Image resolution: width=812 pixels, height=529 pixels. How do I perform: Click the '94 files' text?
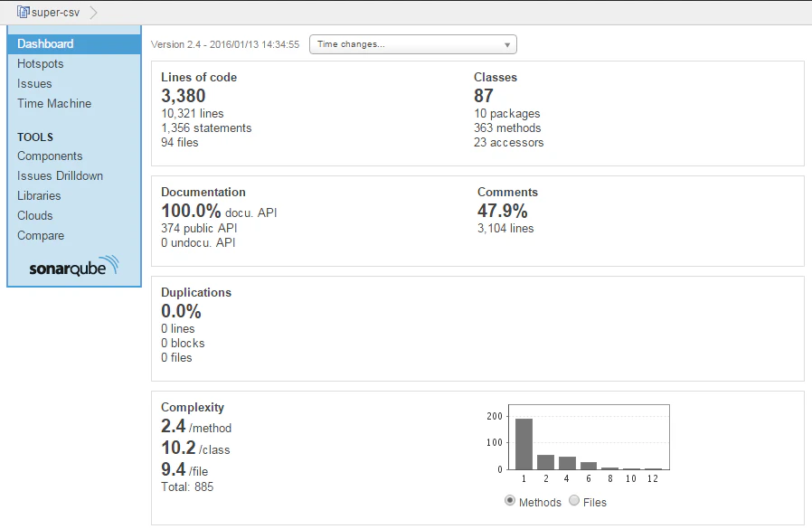180,143
